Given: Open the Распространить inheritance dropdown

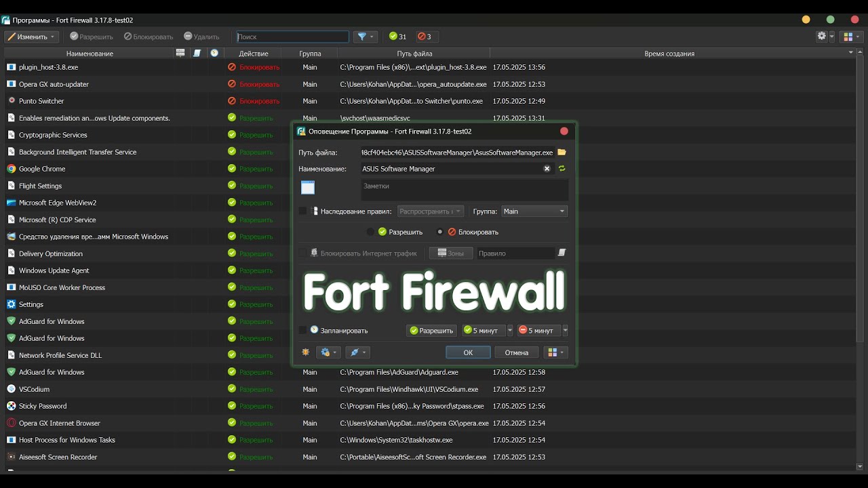Looking at the screenshot, I should 431,211.
